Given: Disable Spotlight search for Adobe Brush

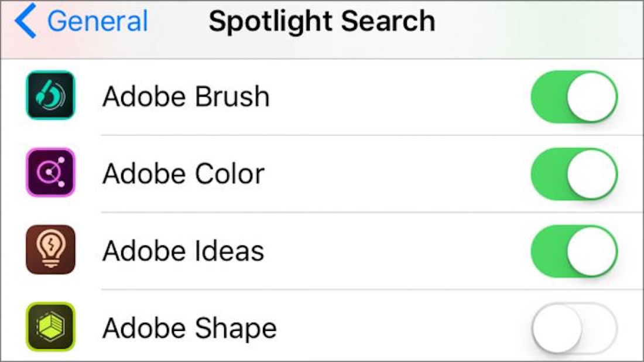Looking at the screenshot, I should 574,97.
